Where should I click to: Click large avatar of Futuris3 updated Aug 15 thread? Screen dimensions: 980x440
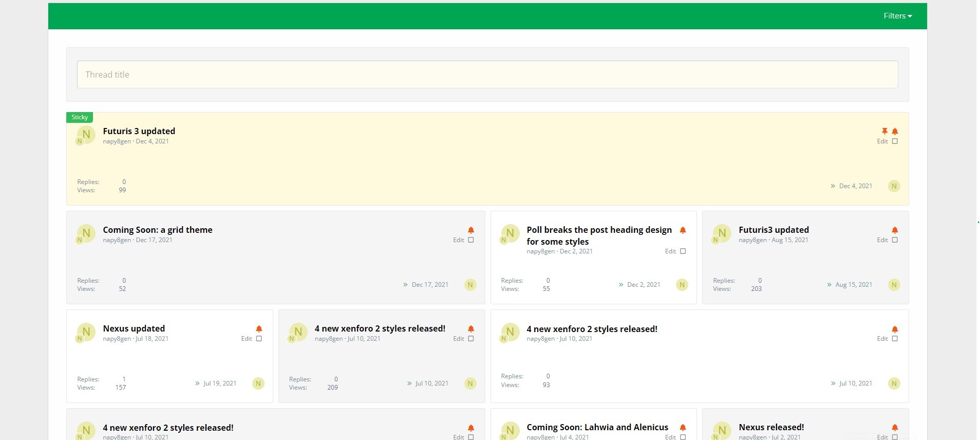click(x=722, y=233)
